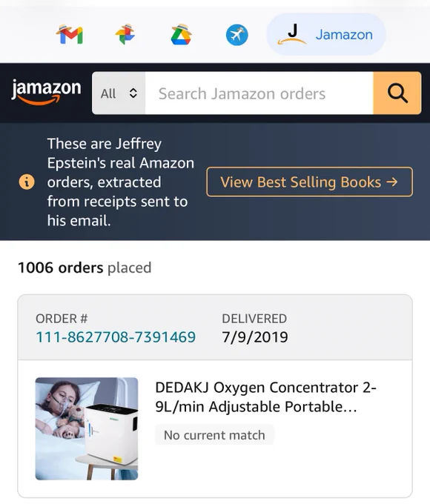Open the oxygen concentrator product image
This screenshot has width=430, height=504.
click(x=87, y=429)
